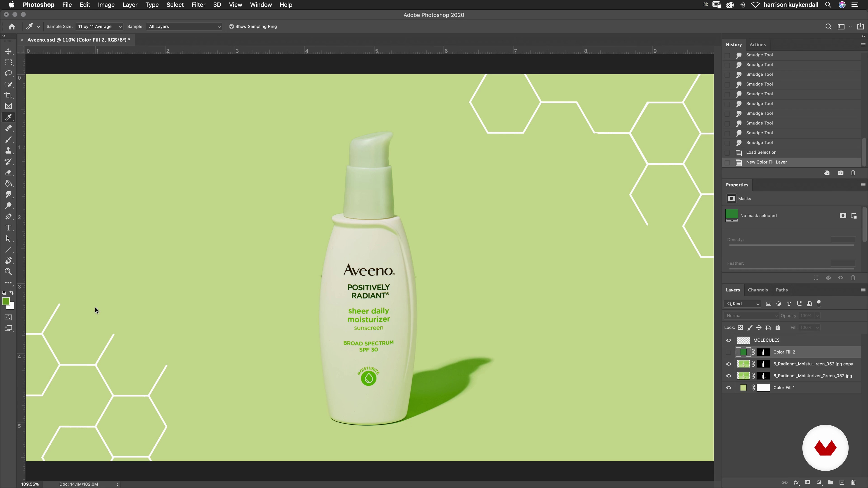This screenshot has width=868, height=488.
Task: Hide the 6_Radiennt copy layer
Action: (x=729, y=364)
